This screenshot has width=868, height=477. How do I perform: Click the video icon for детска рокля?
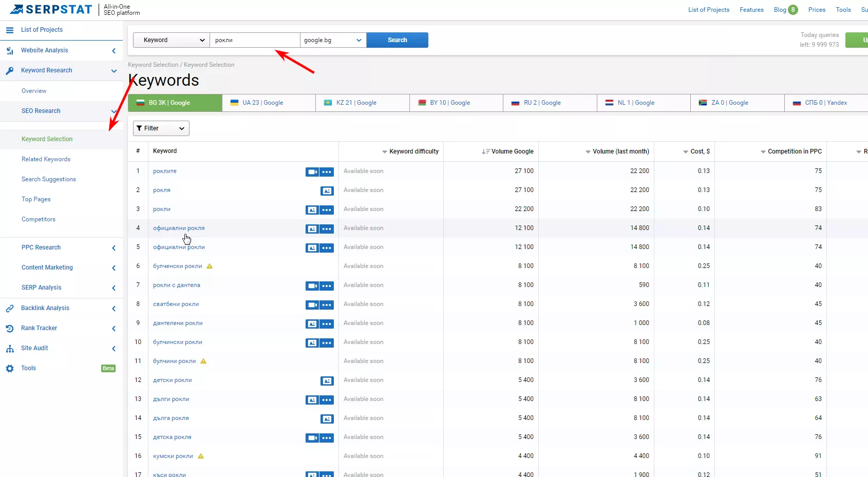312,438
